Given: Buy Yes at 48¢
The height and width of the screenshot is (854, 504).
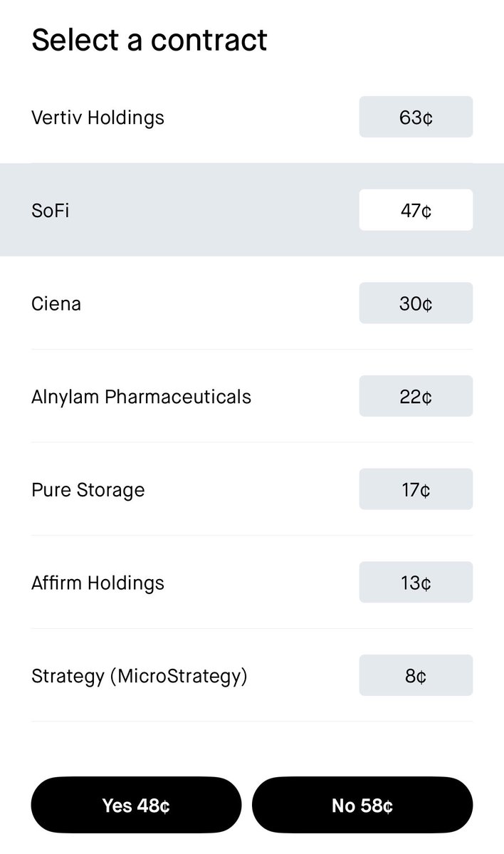Looking at the screenshot, I should [136, 805].
